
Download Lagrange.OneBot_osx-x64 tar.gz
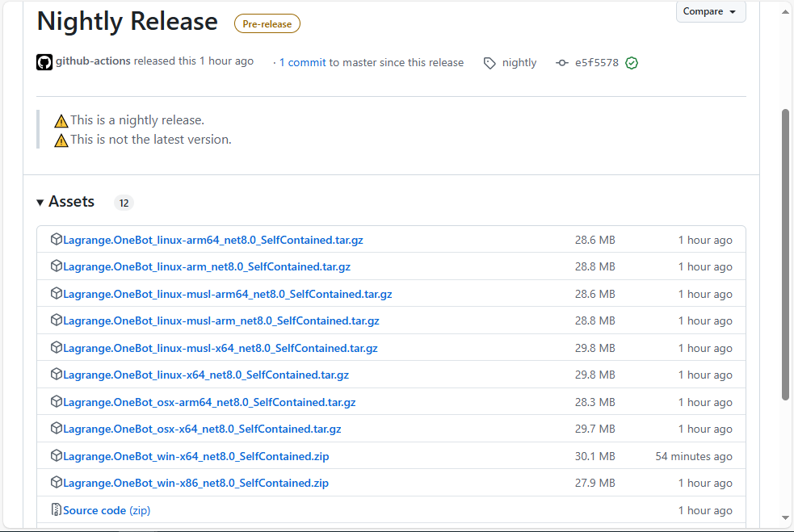coord(202,429)
